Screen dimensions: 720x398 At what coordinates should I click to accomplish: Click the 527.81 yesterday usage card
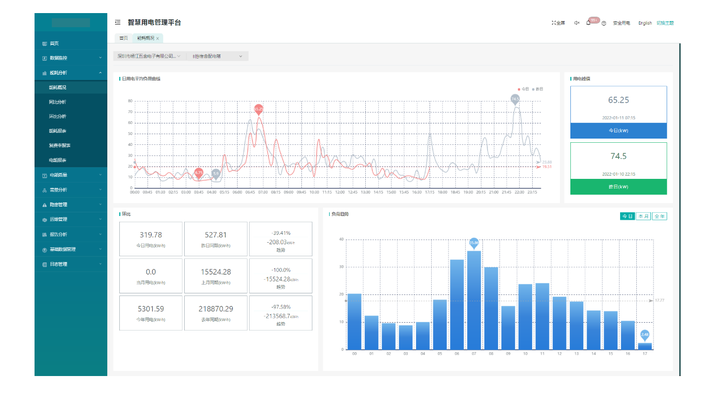tap(216, 239)
